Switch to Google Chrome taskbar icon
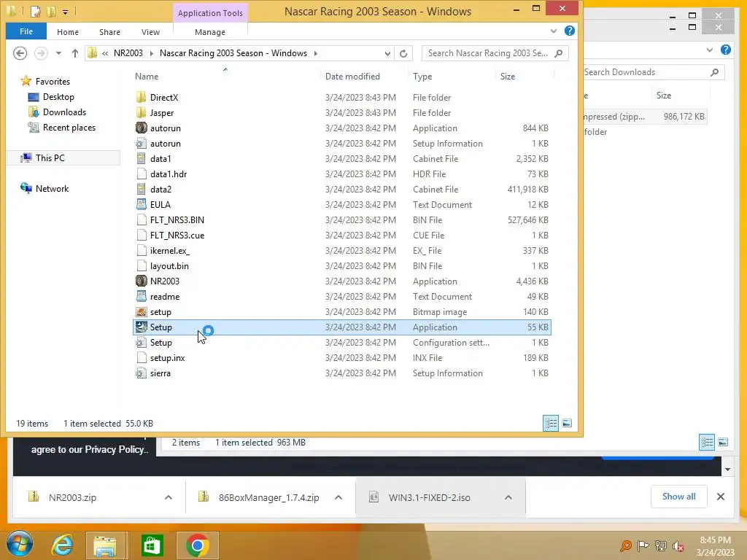The image size is (747, 560). (x=197, y=545)
